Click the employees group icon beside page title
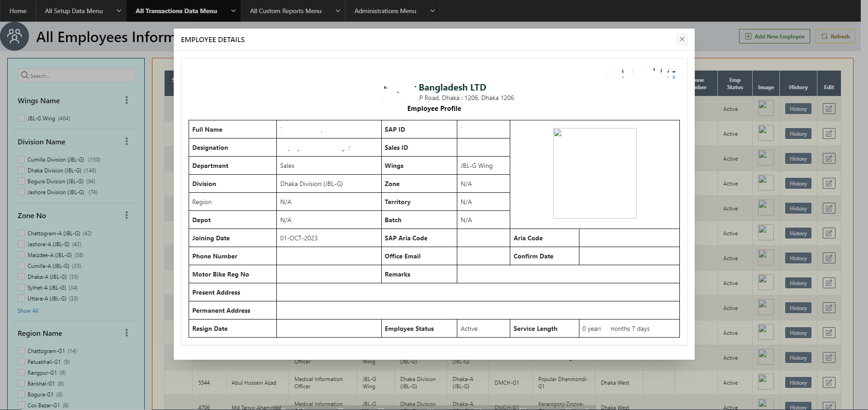Viewport: 868px width, 410px height. tap(14, 36)
